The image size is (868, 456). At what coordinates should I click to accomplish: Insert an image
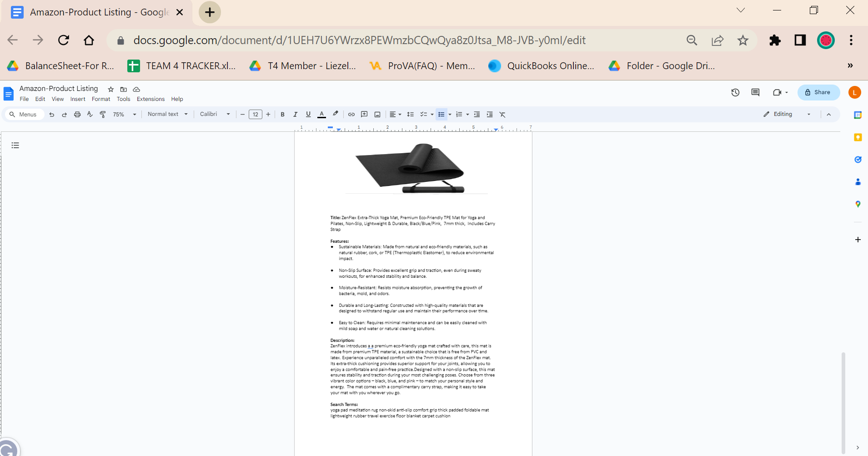377,114
